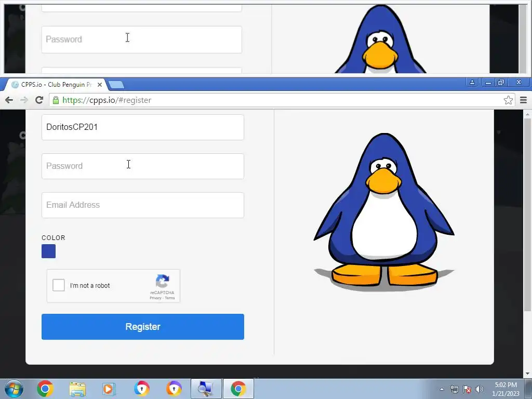Click the blue penguin preview image

(384, 212)
